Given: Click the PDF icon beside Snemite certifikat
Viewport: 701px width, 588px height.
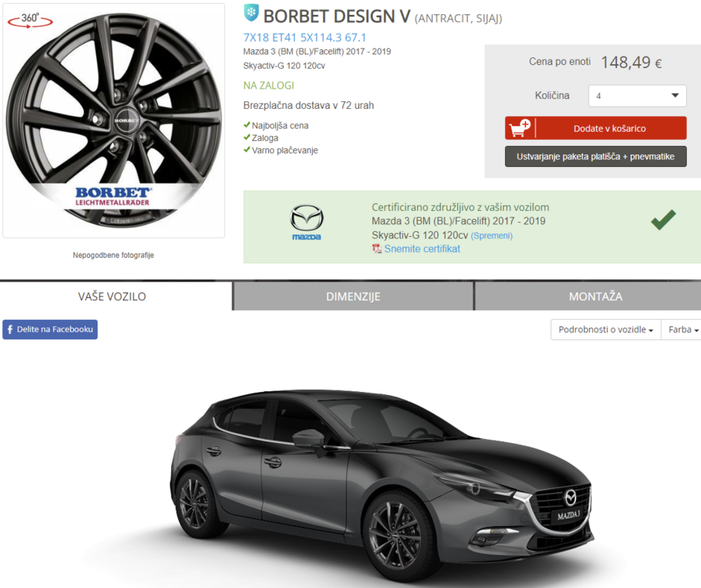Looking at the screenshot, I should click(x=377, y=249).
